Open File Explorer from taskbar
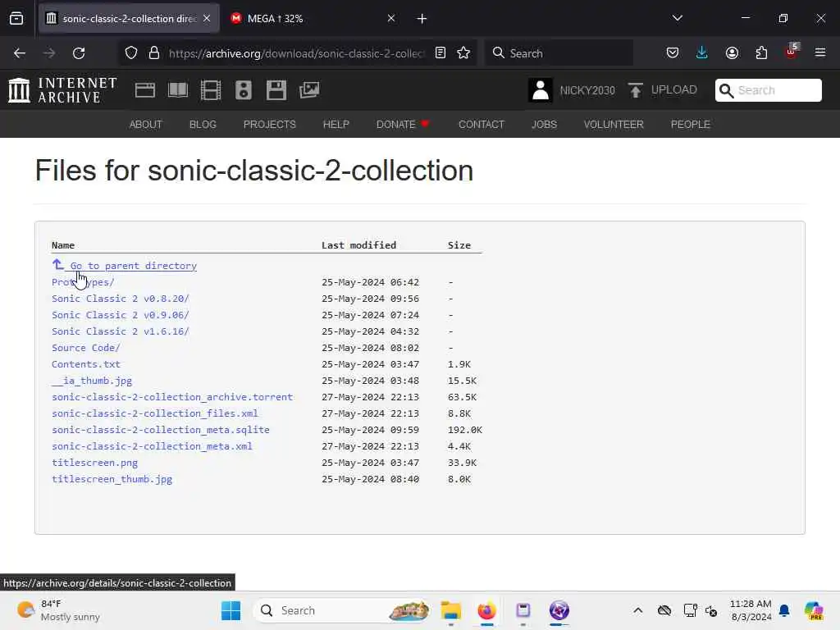 (x=451, y=610)
